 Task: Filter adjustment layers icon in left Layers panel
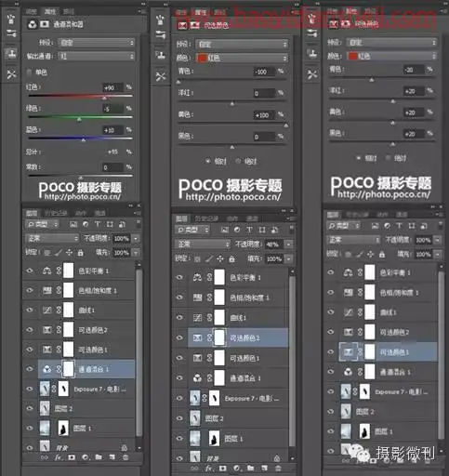coord(86,224)
